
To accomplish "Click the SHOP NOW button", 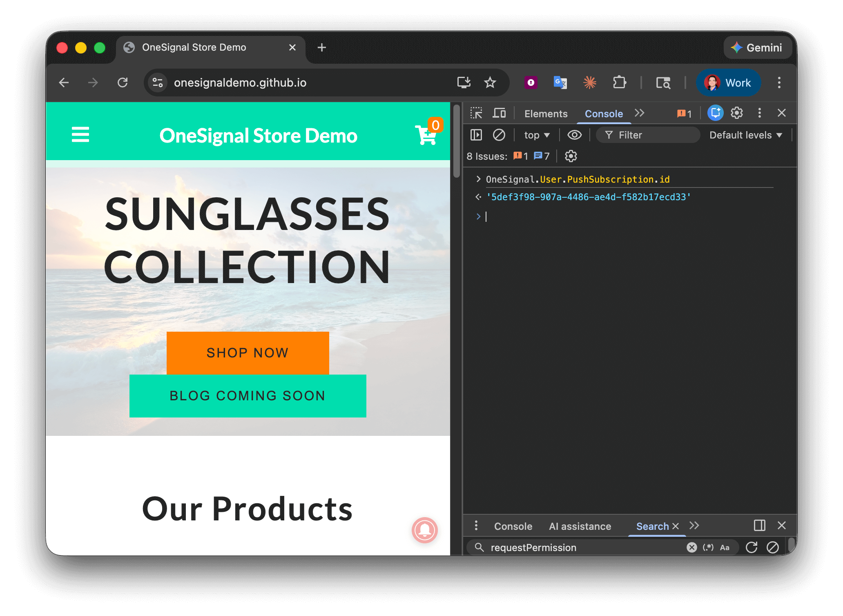I will pyautogui.click(x=247, y=353).
